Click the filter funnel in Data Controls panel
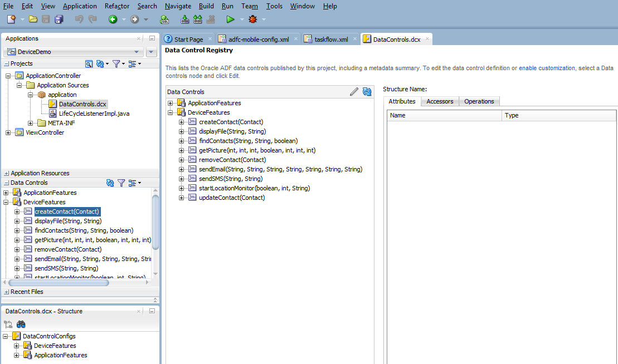618x364 pixels. [x=121, y=183]
